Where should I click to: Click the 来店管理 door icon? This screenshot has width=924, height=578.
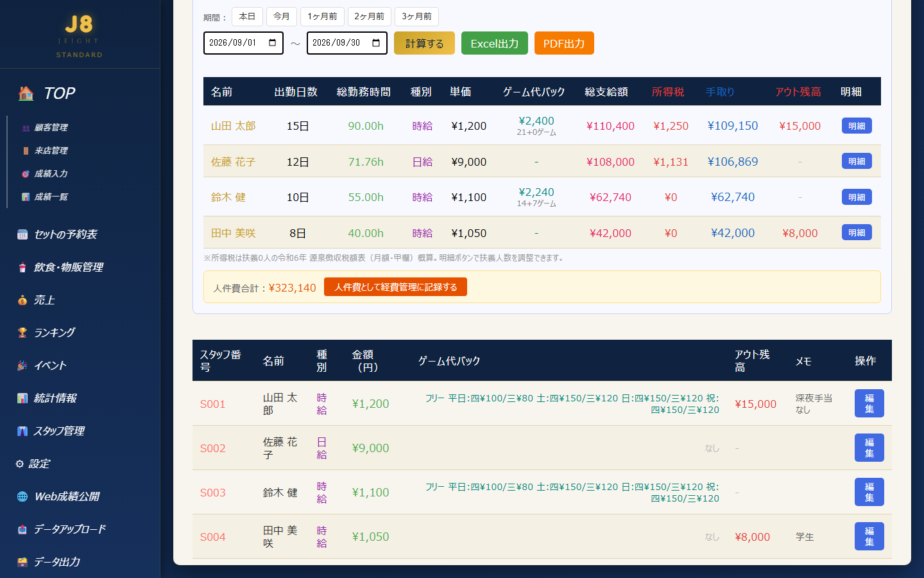[x=26, y=151]
